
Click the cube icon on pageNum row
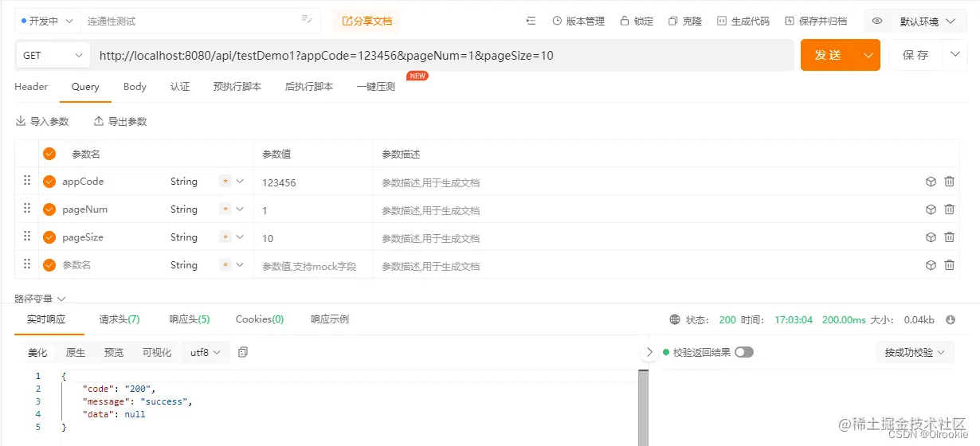coord(930,209)
